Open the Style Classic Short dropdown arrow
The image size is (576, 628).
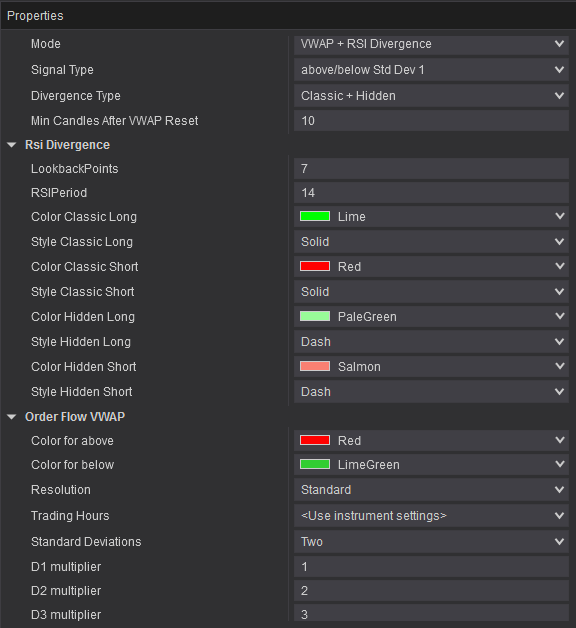pos(560,292)
